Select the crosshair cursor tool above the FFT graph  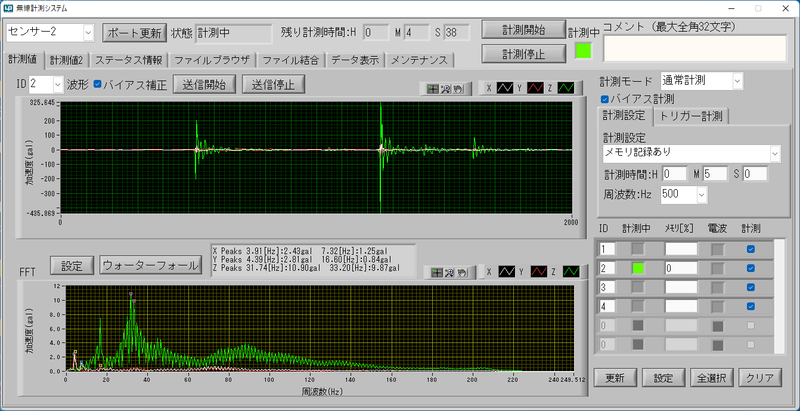click(437, 273)
